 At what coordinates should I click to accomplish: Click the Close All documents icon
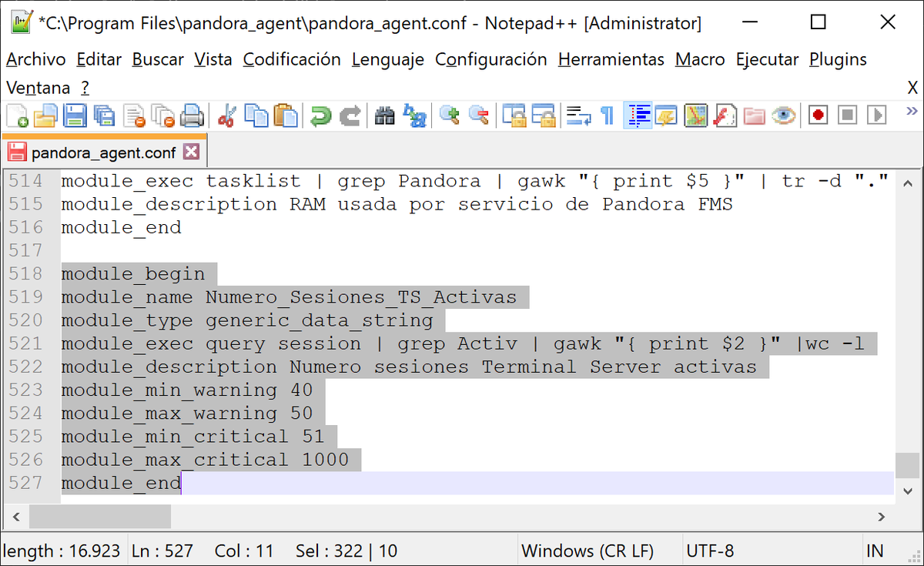[162, 116]
